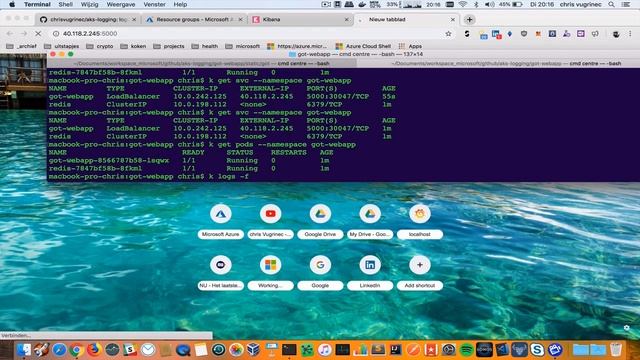Open Safari from the Dock
The height and width of the screenshot is (360, 640).
[59, 350]
